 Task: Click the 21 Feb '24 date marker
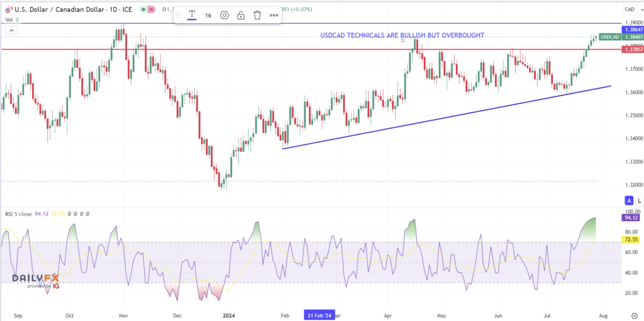coord(320,313)
